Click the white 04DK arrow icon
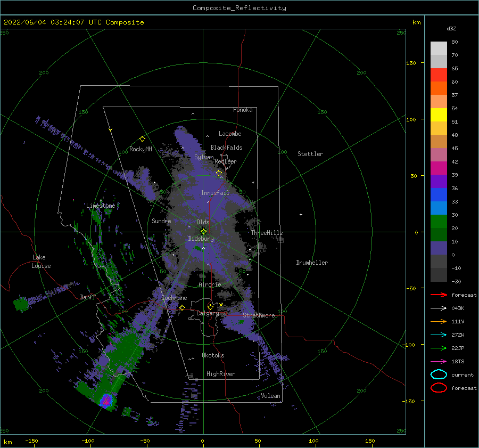 (439, 308)
